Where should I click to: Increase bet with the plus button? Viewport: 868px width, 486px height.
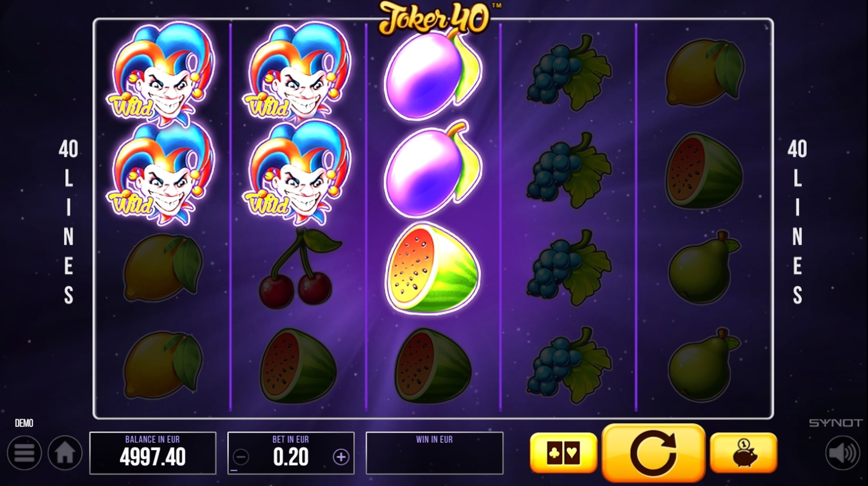[341, 457]
